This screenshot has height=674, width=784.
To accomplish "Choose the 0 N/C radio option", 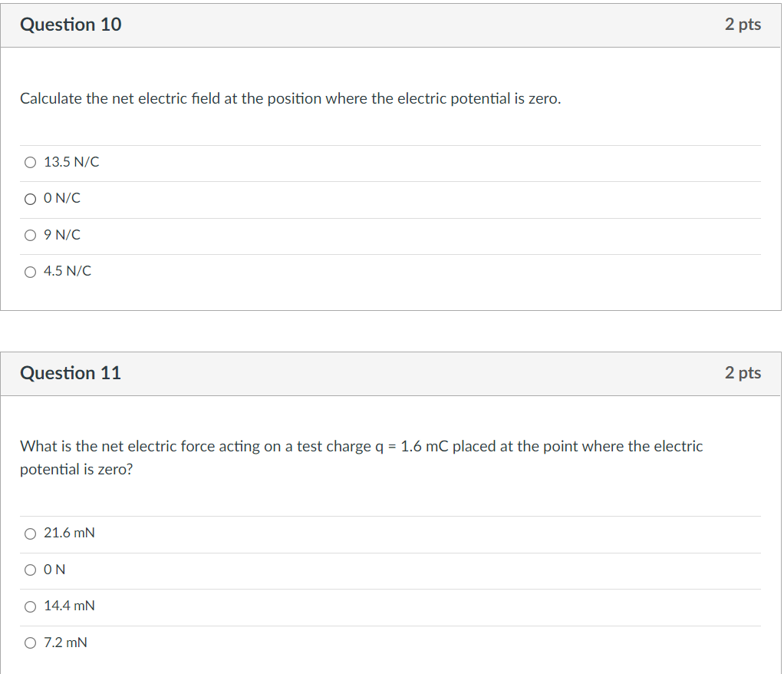I will [31, 199].
